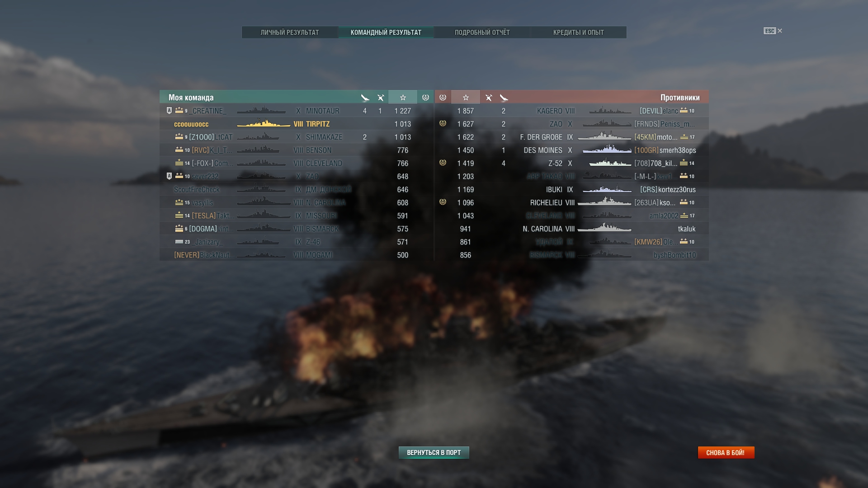Click enemy team's achievements medal column icon

tap(443, 98)
